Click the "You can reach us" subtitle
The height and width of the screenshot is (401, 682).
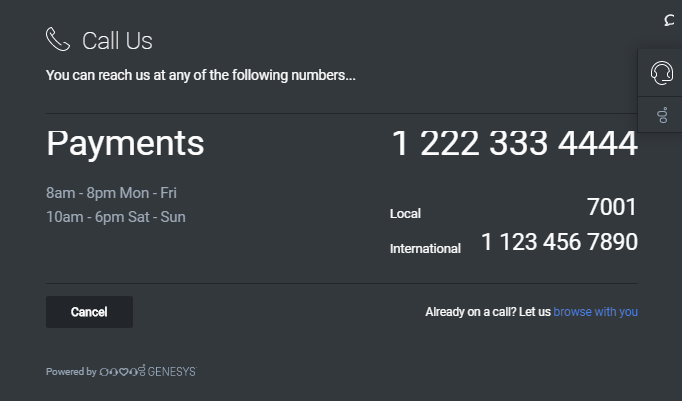[x=200, y=75]
